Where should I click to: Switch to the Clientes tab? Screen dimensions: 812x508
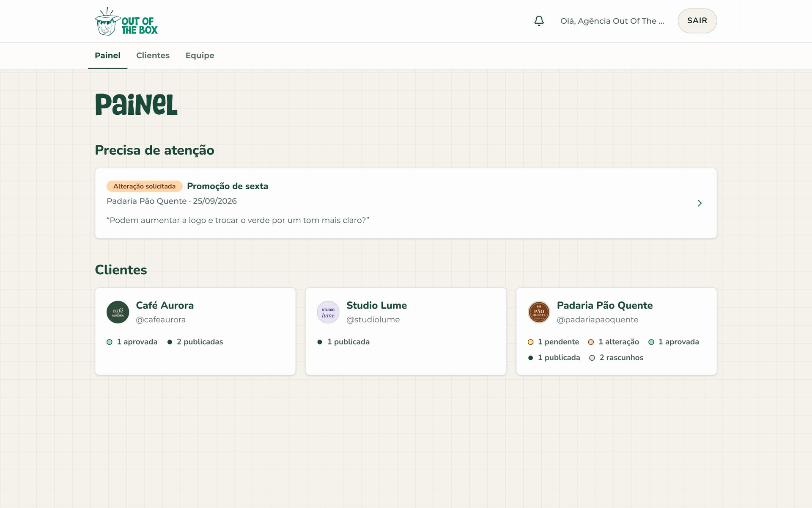[x=153, y=55]
